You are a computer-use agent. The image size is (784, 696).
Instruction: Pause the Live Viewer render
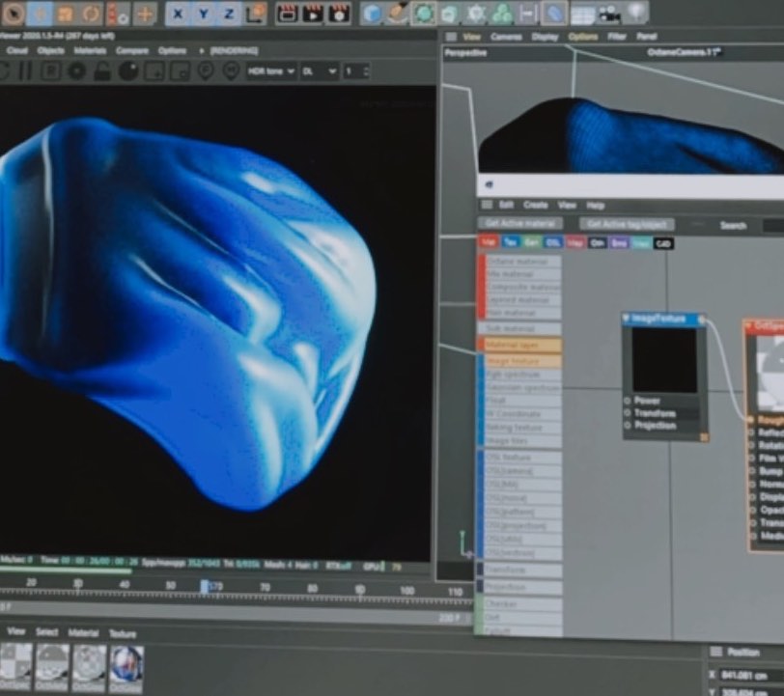[26, 71]
